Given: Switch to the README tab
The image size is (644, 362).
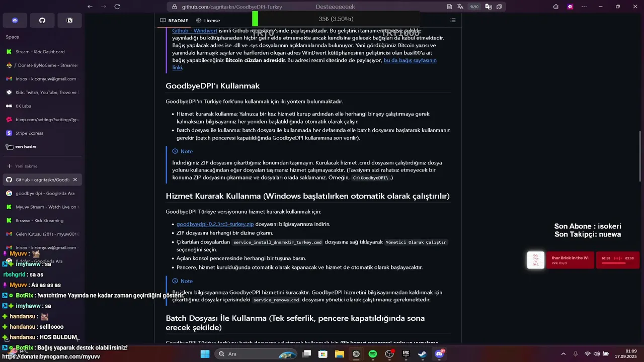Looking at the screenshot, I should pos(174,20).
